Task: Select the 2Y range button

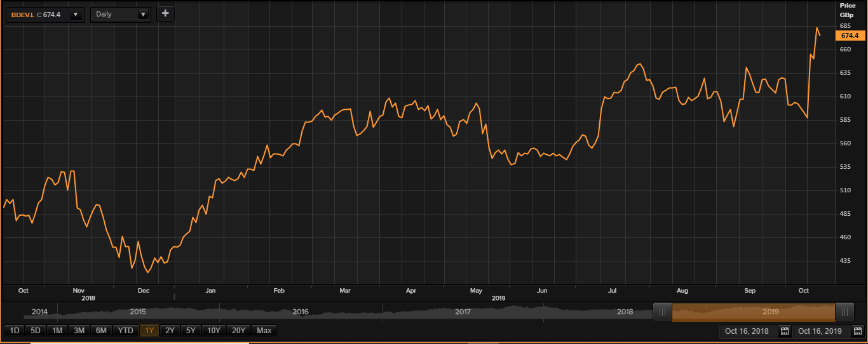Action: click(170, 331)
